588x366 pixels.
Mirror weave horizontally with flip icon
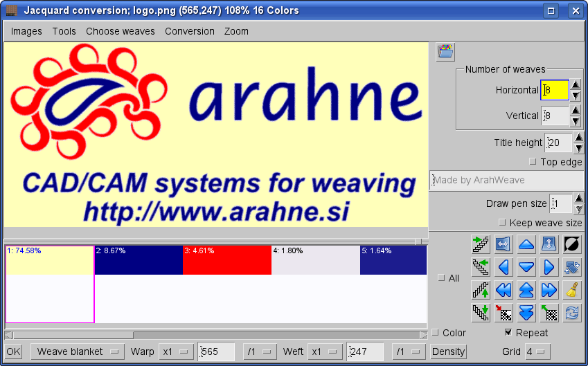(x=504, y=245)
